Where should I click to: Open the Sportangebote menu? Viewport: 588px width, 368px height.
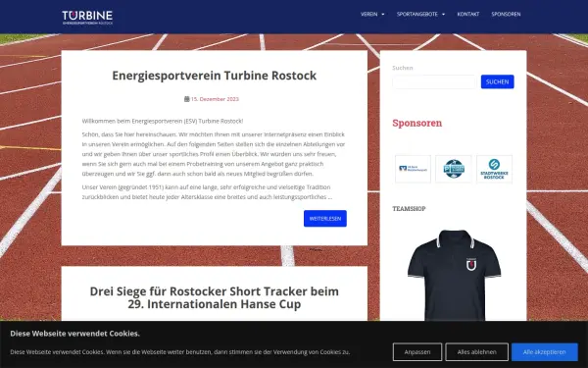[x=417, y=15]
